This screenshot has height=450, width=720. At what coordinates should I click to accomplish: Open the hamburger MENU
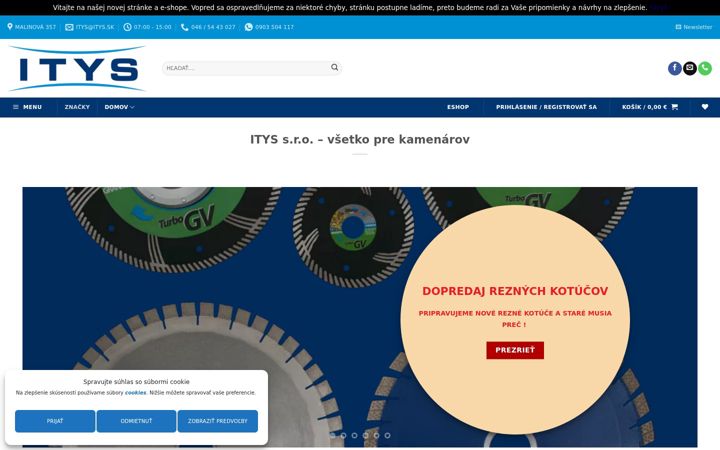click(x=28, y=107)
